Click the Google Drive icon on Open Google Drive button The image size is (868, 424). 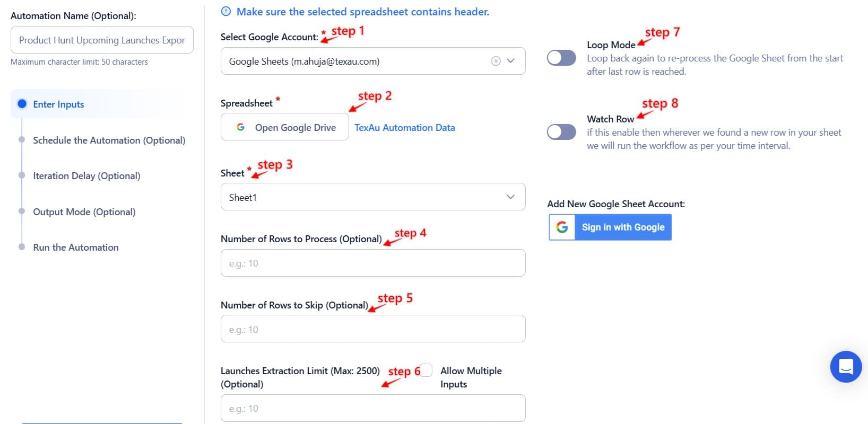click(x=241, y=127)
